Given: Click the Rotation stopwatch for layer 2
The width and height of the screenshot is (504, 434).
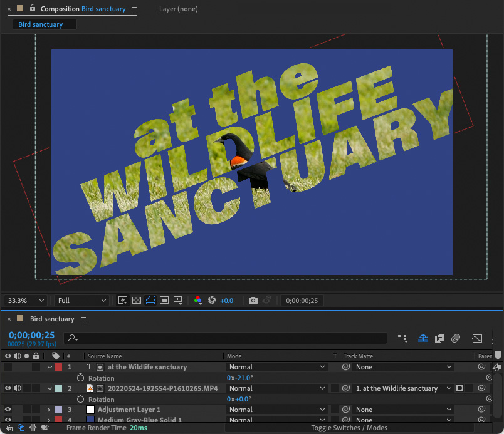Looking at the screenshot, I should pyautogui.click(x=80, y=399).
